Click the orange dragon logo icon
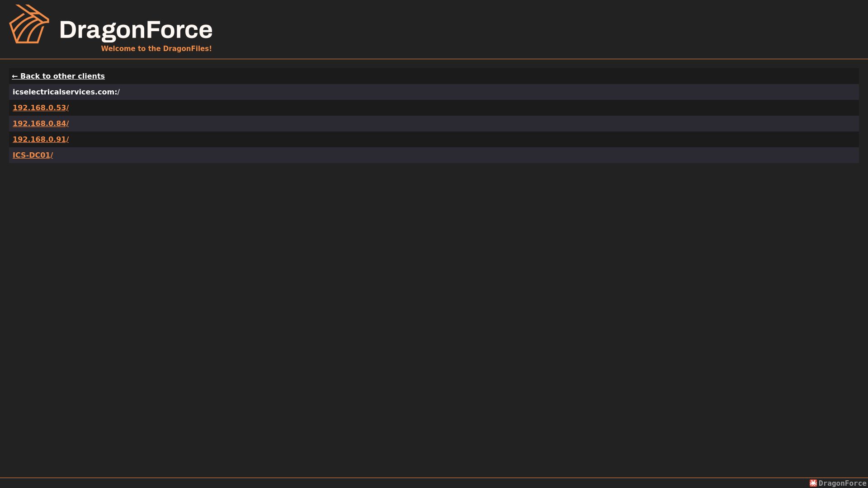This screenshot has width=868, height=488. point(29,24)
